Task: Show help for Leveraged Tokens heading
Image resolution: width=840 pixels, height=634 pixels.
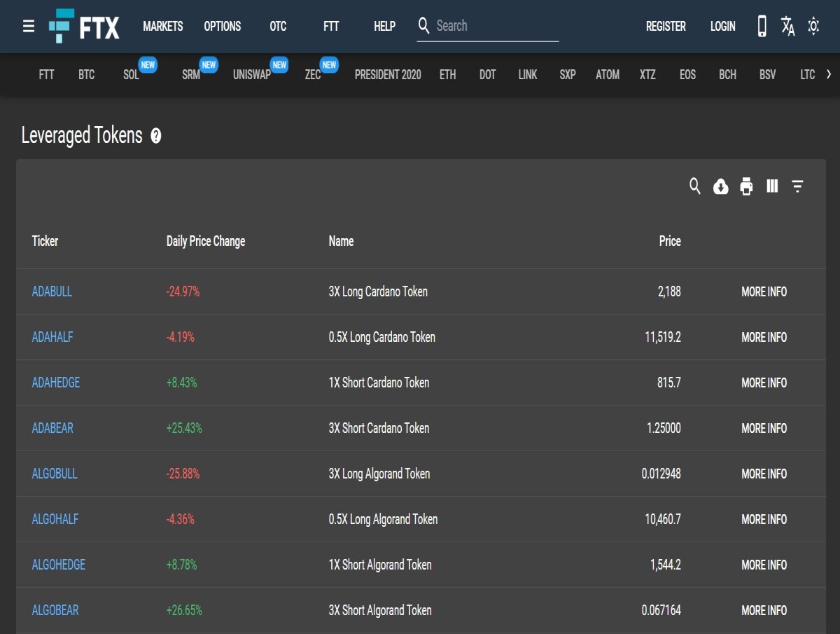Action: tap(156, 136)
